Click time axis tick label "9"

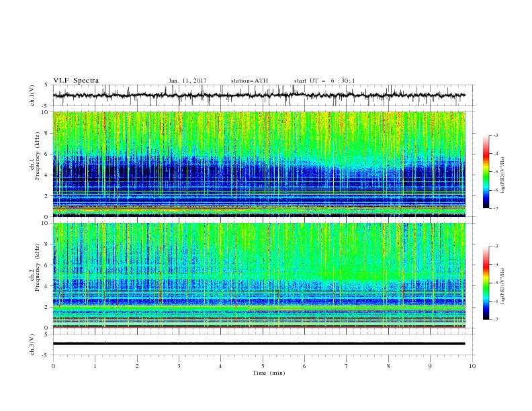(x=431, y=366)
